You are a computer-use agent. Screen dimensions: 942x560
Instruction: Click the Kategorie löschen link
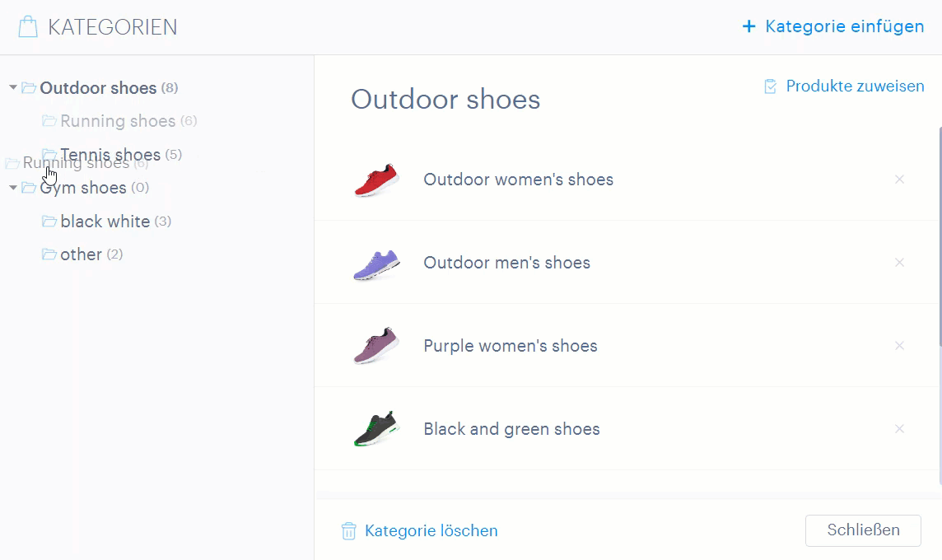tap(431, 531)
